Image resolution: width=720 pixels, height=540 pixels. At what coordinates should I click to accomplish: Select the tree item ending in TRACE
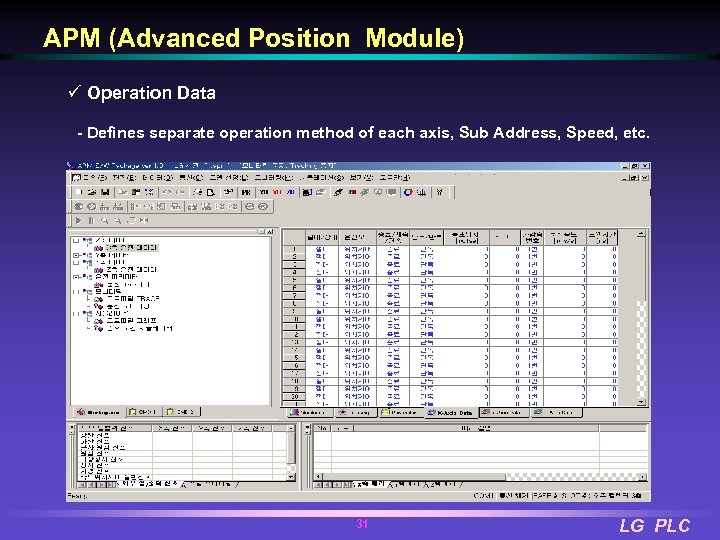coord(133,298)
